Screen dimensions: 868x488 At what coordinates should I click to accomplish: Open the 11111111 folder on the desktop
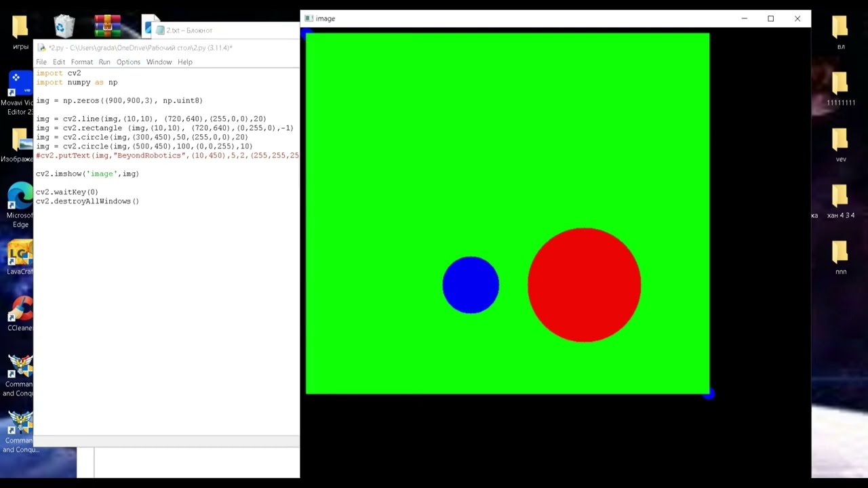pyautogui.click(x=841, y=89)
